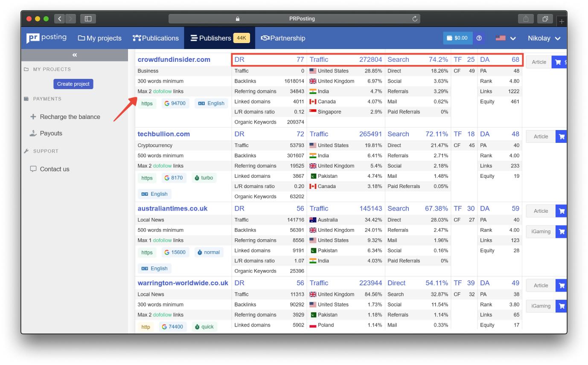Add crowdfundinsider.com Article to cart
This screenshot has width=588, height=365.
tap(559, 62)
